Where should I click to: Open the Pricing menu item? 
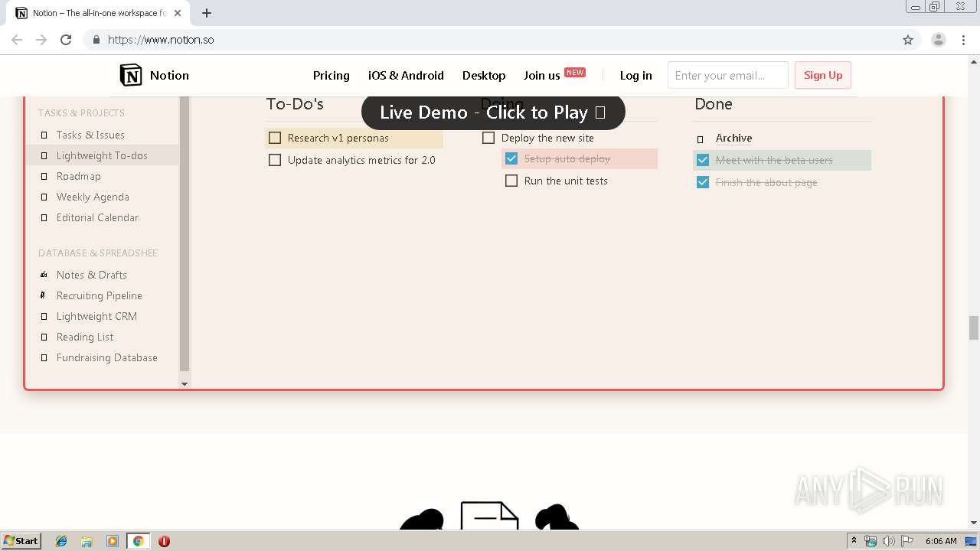click(x=332, y=75)
